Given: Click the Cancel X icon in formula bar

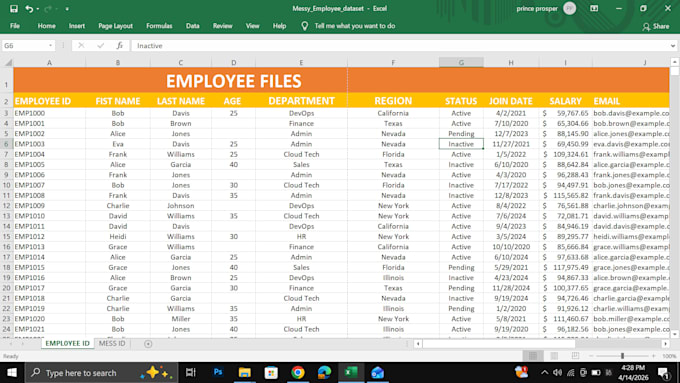Looking at the screenshot, I should tap(81, 46).
